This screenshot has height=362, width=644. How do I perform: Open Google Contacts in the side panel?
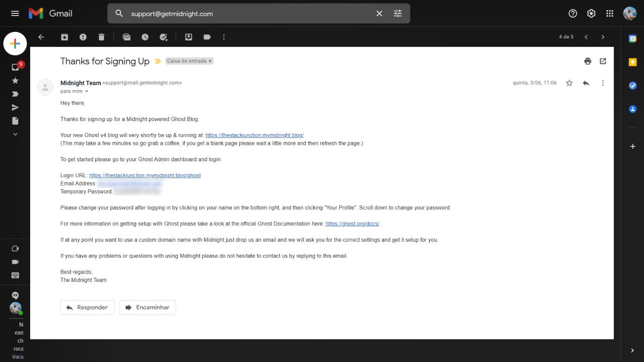click(x=633, y=109)
